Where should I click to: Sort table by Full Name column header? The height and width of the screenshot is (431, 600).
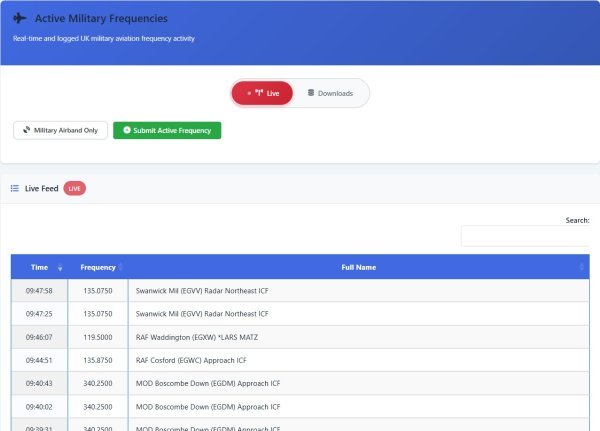359,267
